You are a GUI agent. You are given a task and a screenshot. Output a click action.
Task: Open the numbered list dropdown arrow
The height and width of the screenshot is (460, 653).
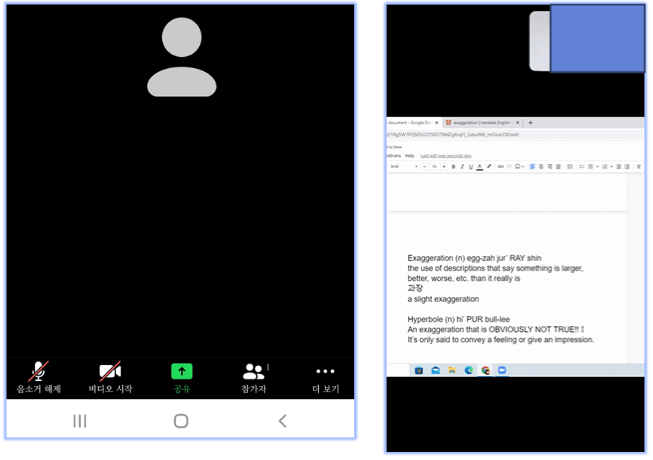[611, 167]
